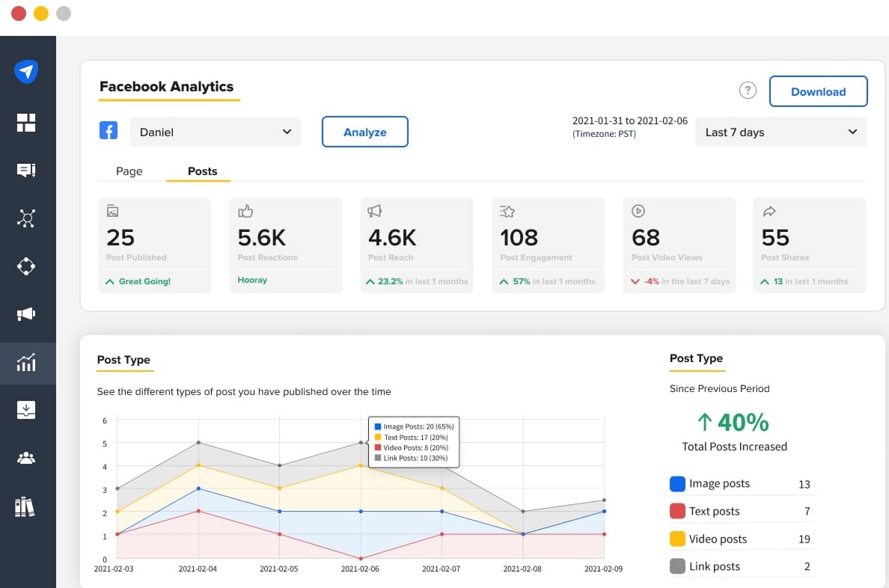Click the Text posts legend label
The height and width of the screenshot is (588, 889).
coord(715,511)
